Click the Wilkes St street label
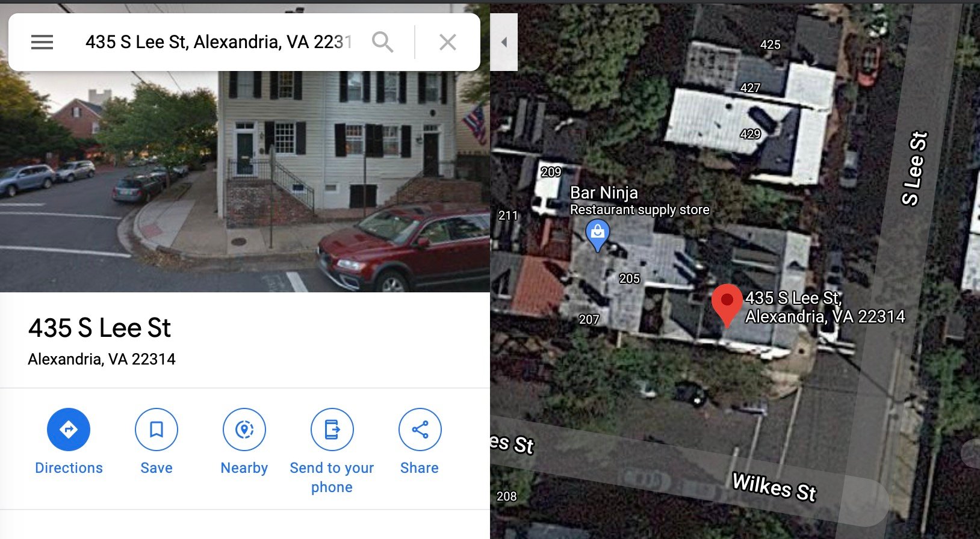Viewport: 980px width, 539px height. pyautogui.click(x=774, y=487)
